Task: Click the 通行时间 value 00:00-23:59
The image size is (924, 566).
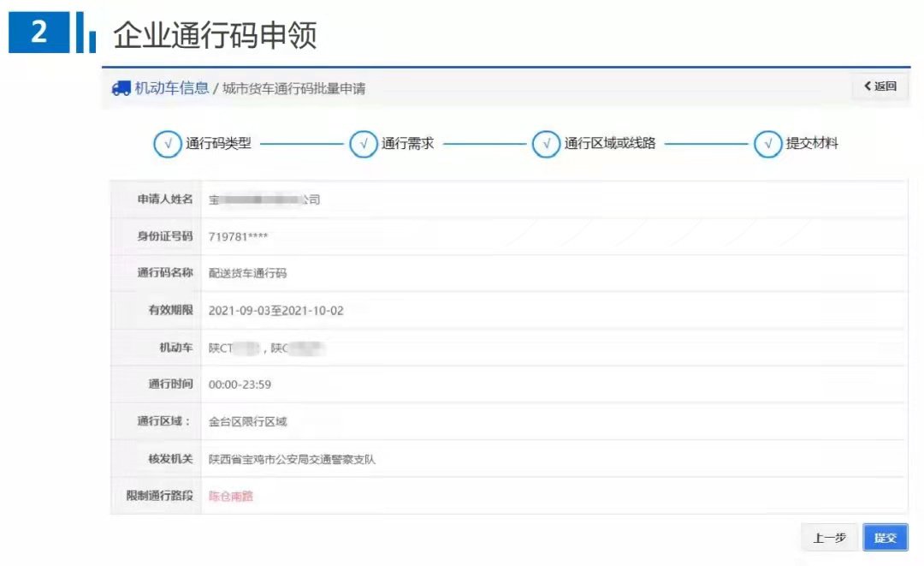Action: tap(240, 384)
